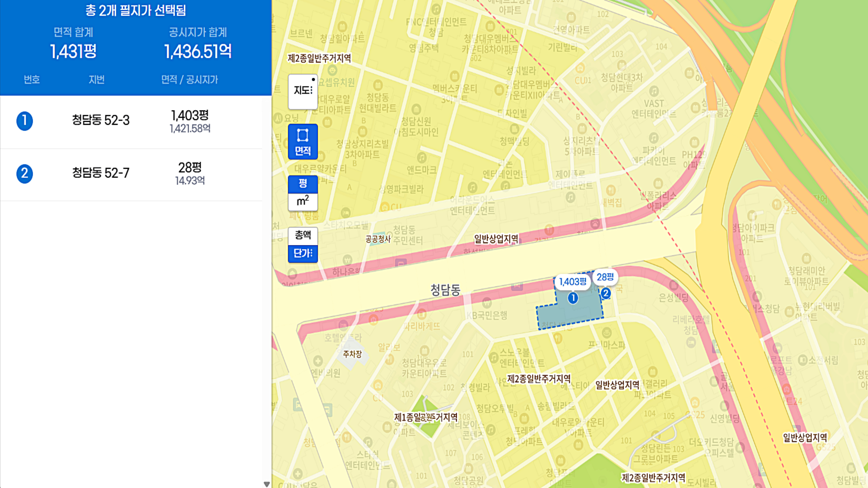Click the 번호 column header
Viewport: 868px width, 488px height.
(32, 80)
